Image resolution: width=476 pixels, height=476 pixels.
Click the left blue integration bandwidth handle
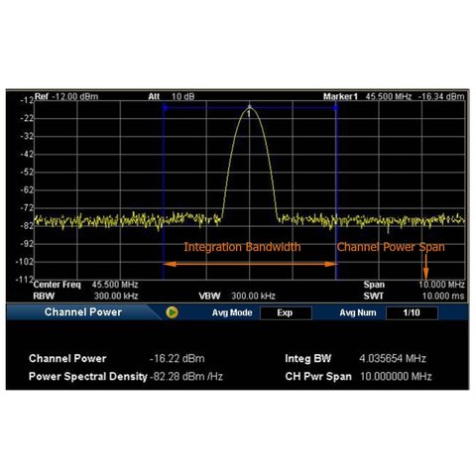(x=165, y=108)
